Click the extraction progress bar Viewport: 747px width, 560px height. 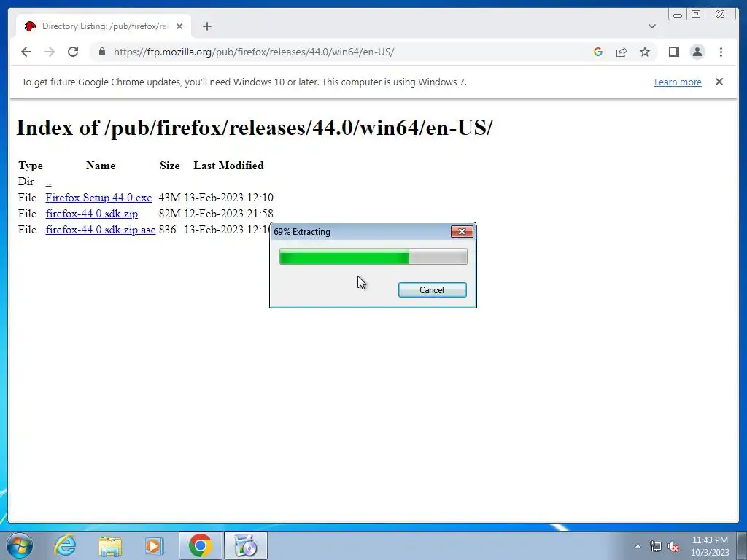pyautogui.click(x=373, y=257)
